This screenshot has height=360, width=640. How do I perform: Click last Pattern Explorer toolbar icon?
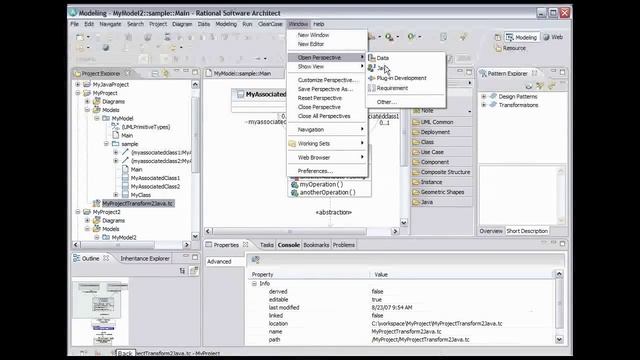coord(551,86)
